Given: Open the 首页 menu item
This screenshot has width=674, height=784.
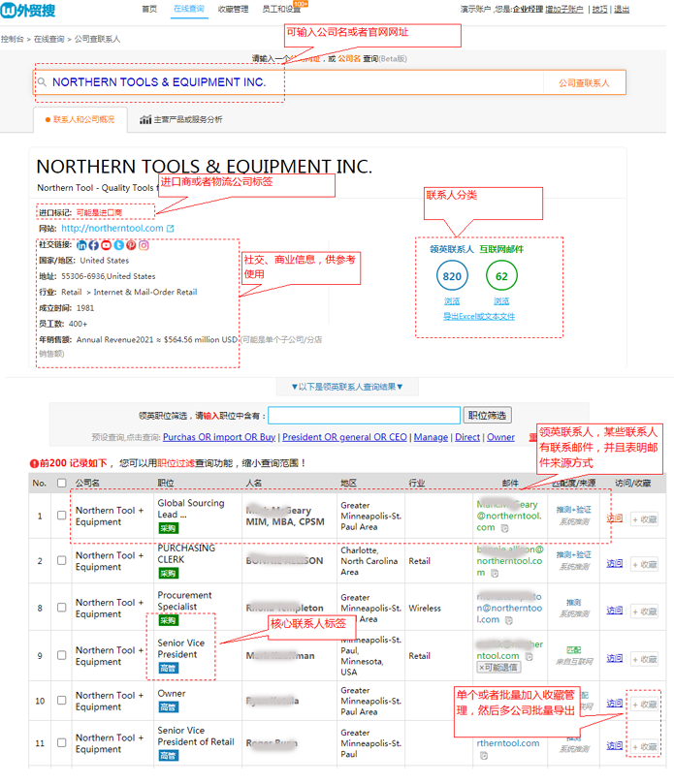Looking at the screenshot, I should [x=149, y=9].
